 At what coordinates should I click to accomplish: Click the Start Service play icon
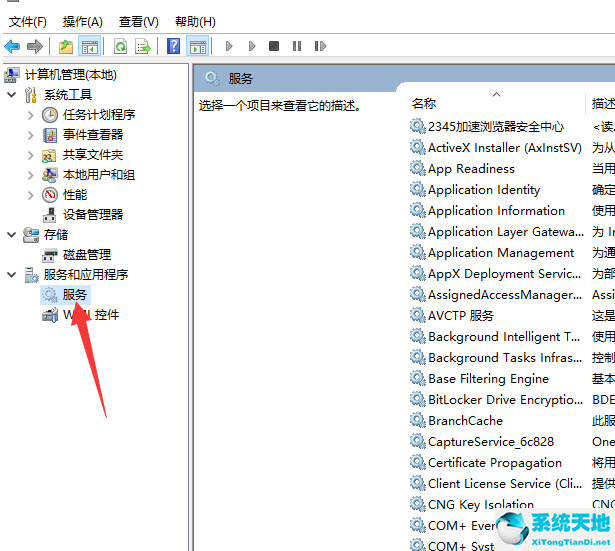point(229,46)
